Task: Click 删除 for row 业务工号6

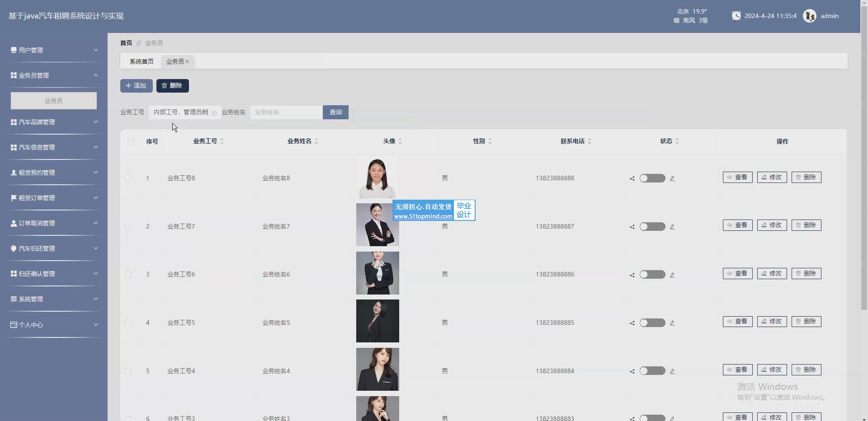Action: point(806,273)
